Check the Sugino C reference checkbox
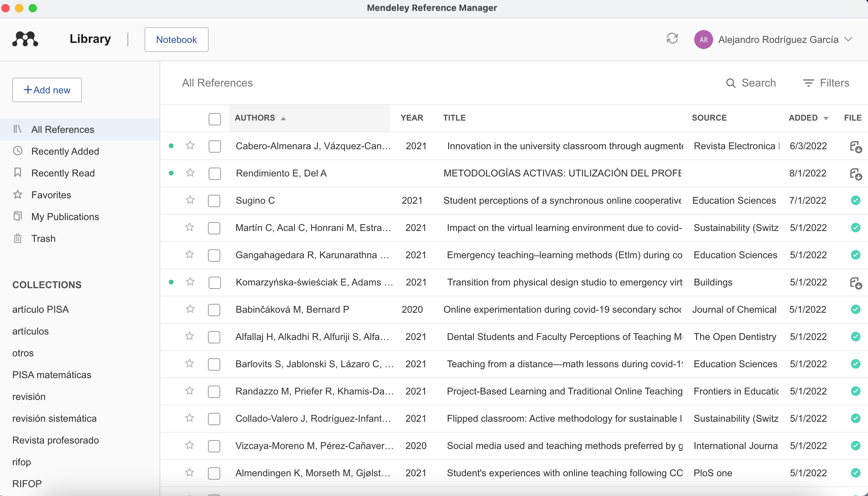868x496 pixels. click(214, 201)
